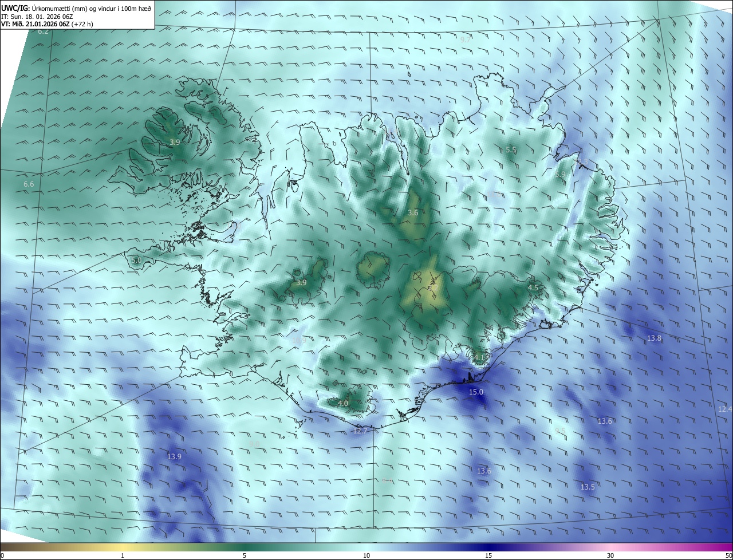Click the 15.0 maximum value label
Image resolution: width=733 pixels, height=560 pixels.
[476, 392]
